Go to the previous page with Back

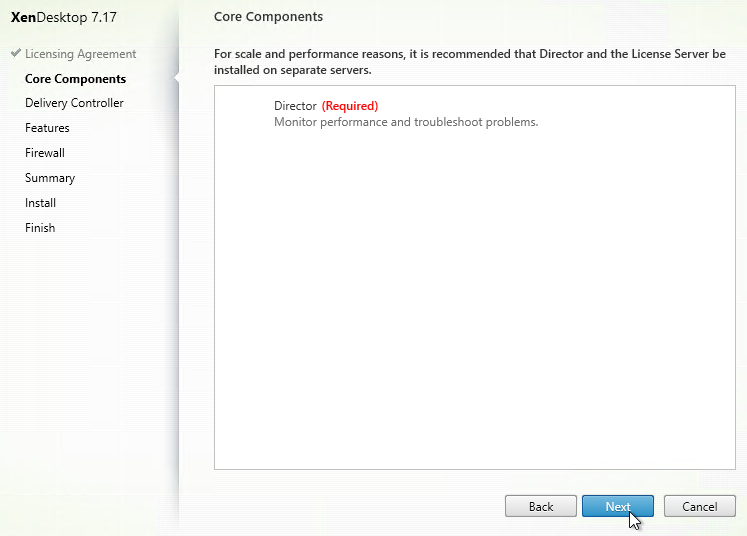541,506
